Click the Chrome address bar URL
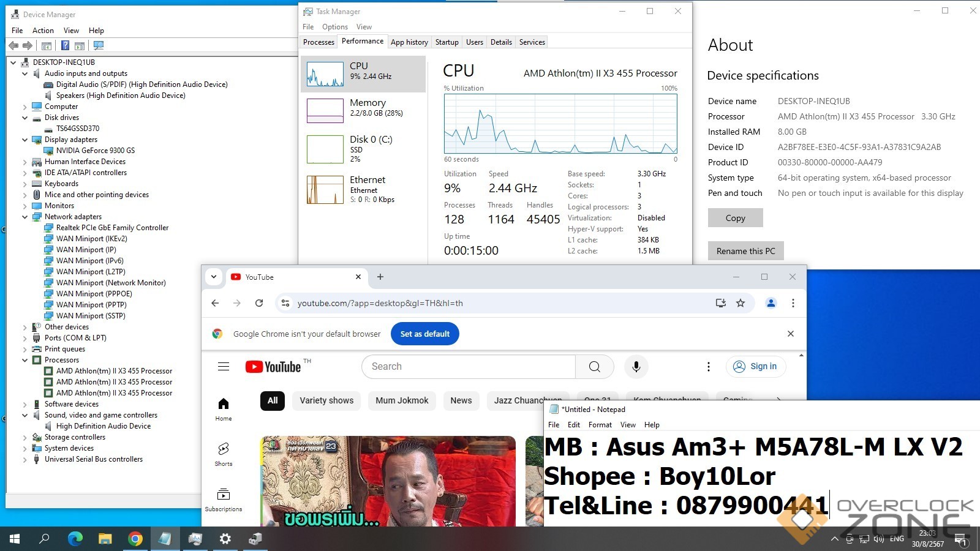Image resolution: width=980 pixels, height=551 pixels. (x=380, y=303)
